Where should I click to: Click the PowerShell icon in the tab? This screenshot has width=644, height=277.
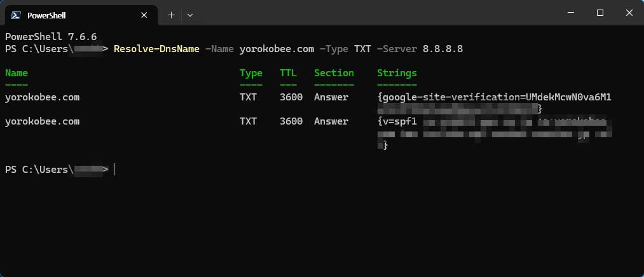16,15
